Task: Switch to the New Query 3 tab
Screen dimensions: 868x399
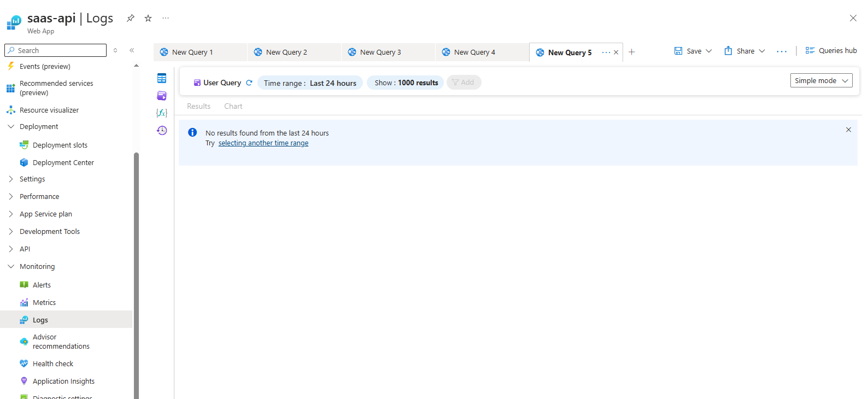Action: [388, 52]
